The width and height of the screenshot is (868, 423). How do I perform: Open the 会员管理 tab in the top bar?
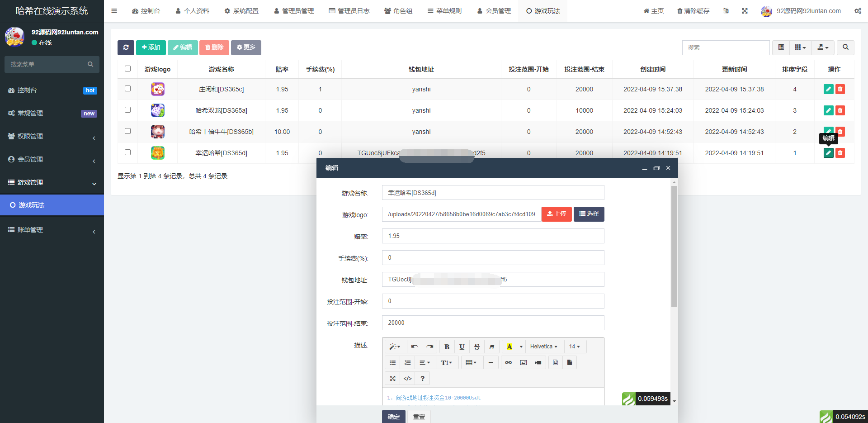tap(494, 11)
